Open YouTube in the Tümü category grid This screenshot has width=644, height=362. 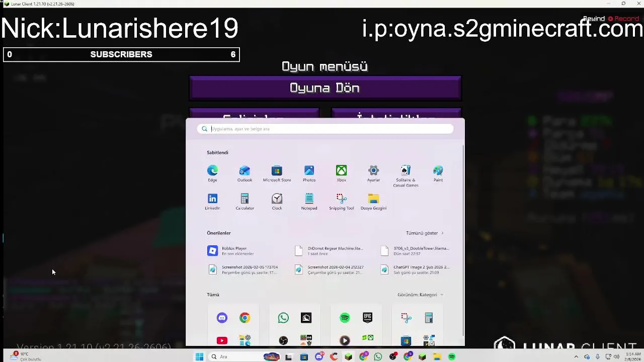click(222, 340)
